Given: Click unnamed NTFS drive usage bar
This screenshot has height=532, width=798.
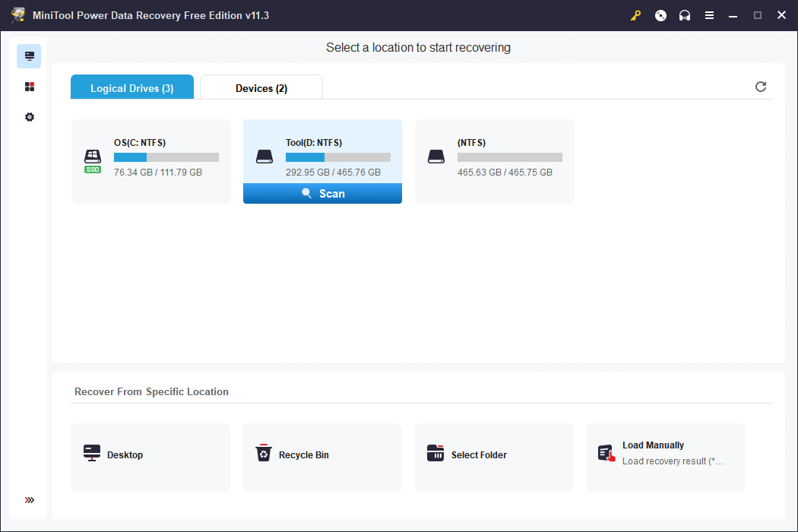Looking at the screenshot, I should pyautogui.click(x=510, y=157).
